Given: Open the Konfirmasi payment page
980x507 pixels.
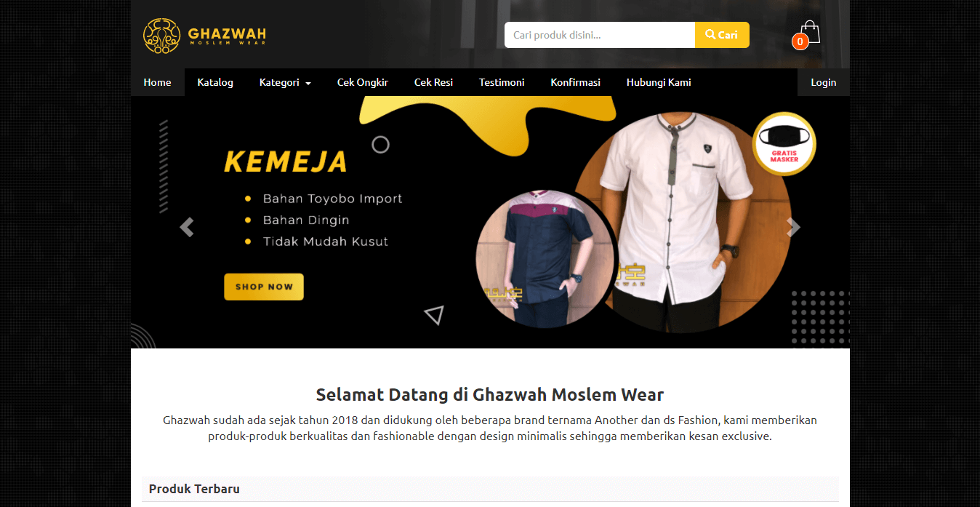Looking at the screenshot, I should 576,82.
